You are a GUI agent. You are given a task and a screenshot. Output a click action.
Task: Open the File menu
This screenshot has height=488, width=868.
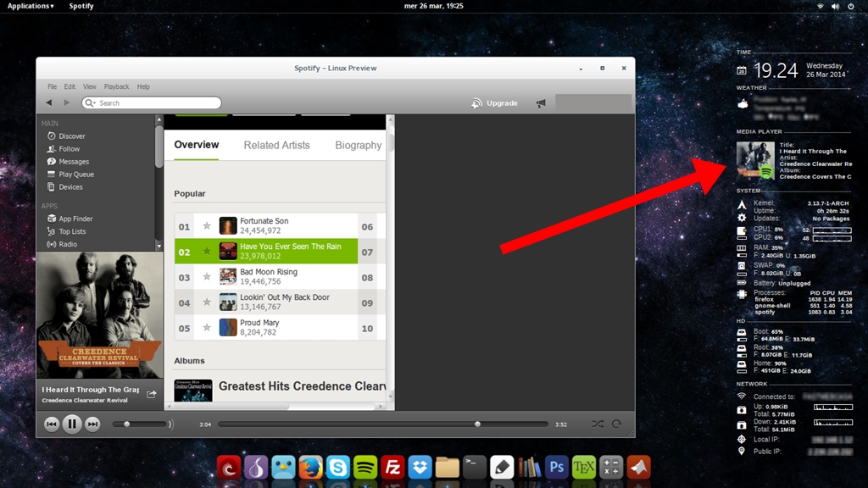(x=52, y=86)
